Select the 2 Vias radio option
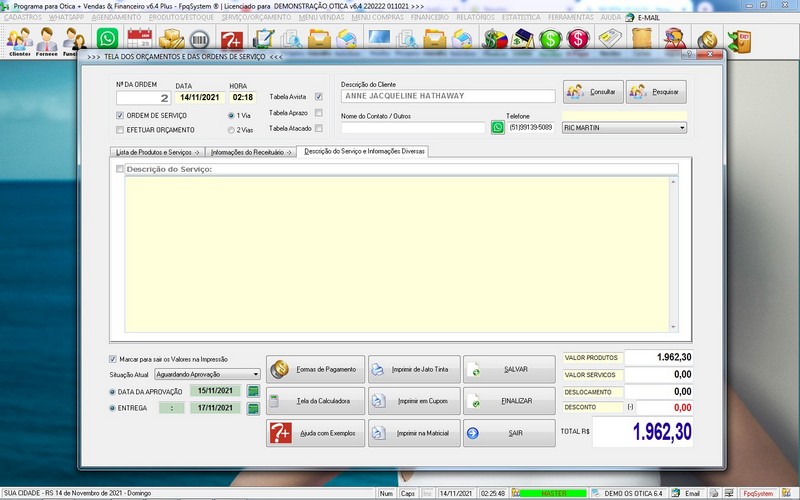 coord(231,130)
